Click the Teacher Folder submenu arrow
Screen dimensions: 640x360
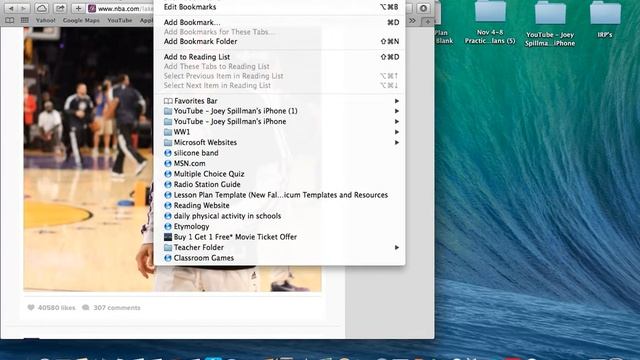[397, 247]
